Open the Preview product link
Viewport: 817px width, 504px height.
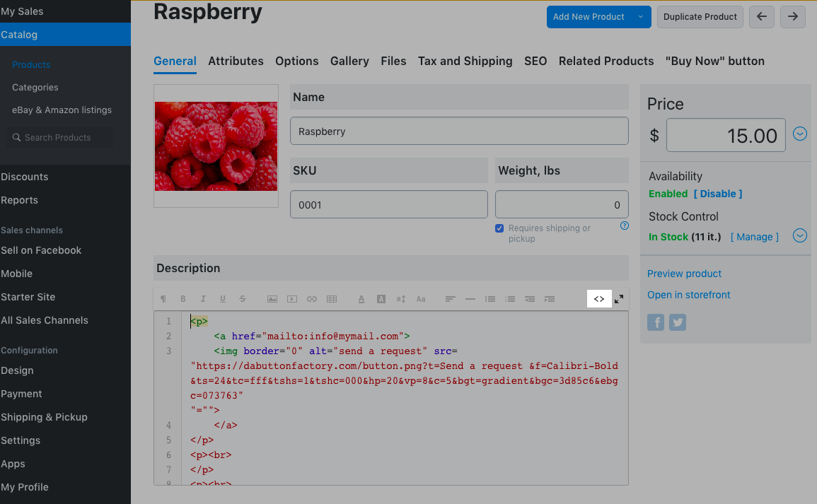pos(684,274)
